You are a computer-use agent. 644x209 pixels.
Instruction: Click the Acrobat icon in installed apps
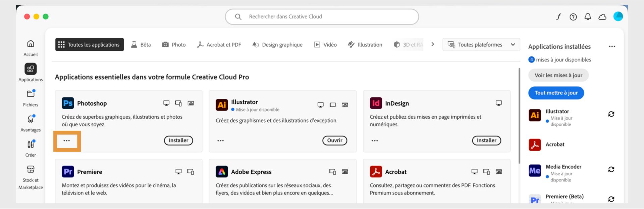[x=535, y=144]
